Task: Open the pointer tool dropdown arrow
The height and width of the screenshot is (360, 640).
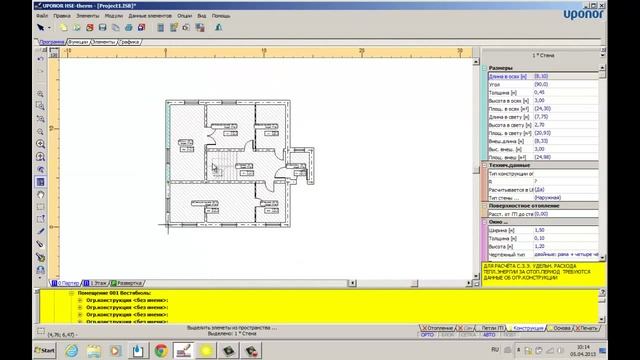Action: pyautogui.click(x=49, y=28)
